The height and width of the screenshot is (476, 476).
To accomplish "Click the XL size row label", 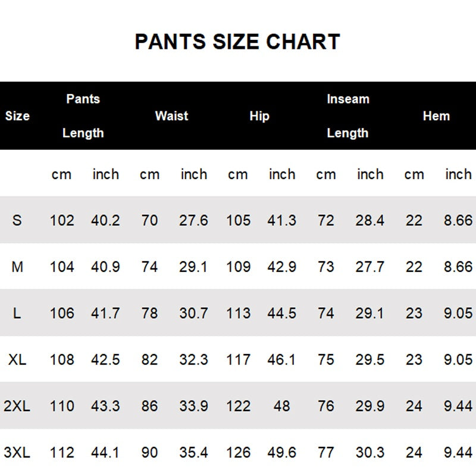I will pyautogui.click(x=17, y=359).
